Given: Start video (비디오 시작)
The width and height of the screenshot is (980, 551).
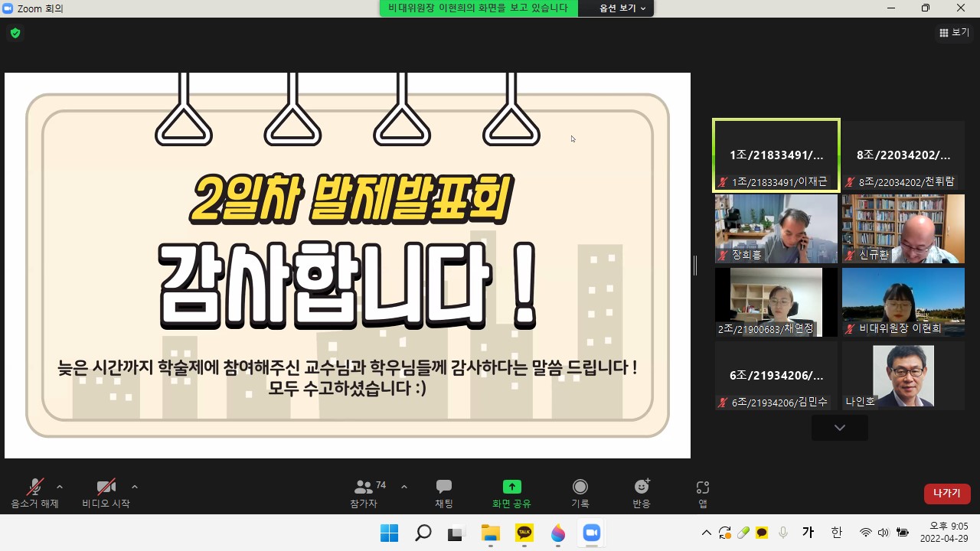Looking at the screenshot, I should pyautogui.click(x=106, y=494).
